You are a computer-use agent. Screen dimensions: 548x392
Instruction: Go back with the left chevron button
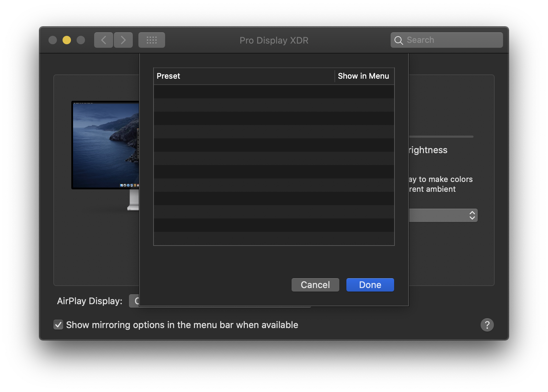[104, 40]
